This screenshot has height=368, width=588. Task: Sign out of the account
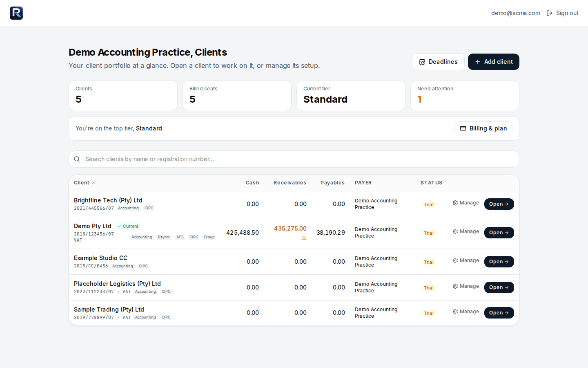point(563,13)
